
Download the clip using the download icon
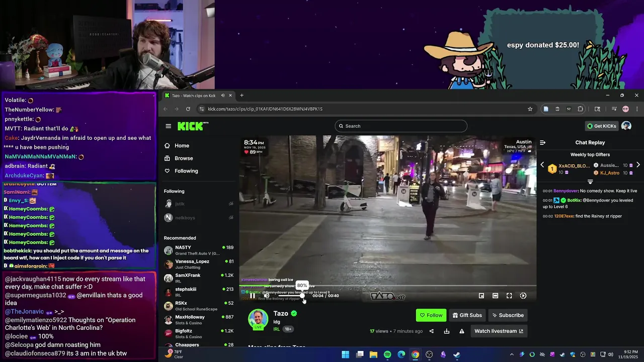click(446, 331)
